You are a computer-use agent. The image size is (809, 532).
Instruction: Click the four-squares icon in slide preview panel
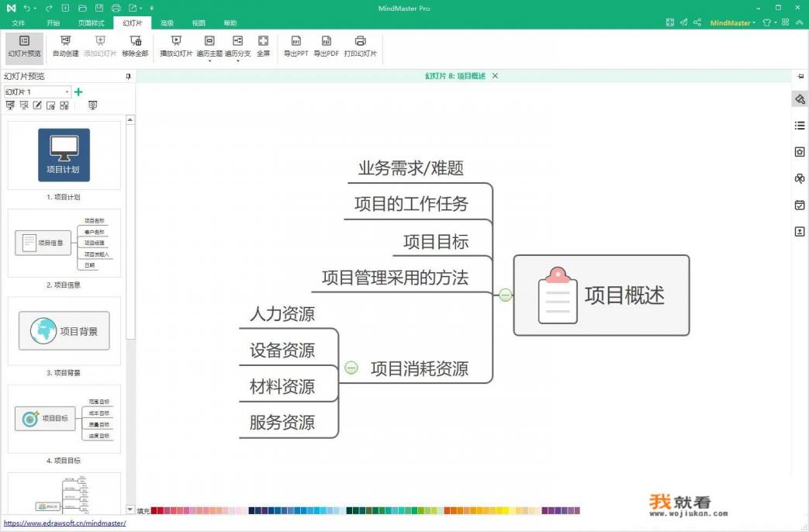point(64,105)
